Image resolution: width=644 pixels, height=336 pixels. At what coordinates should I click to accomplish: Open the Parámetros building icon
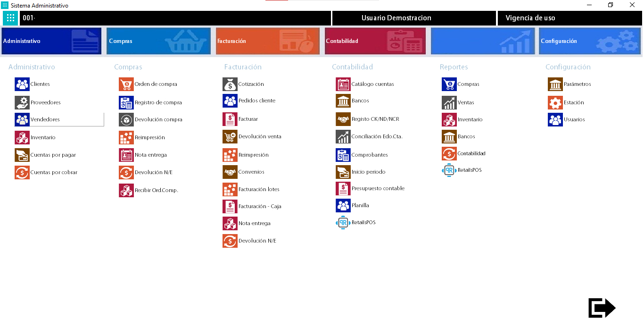pyautogui.click(x=555, y=84)
